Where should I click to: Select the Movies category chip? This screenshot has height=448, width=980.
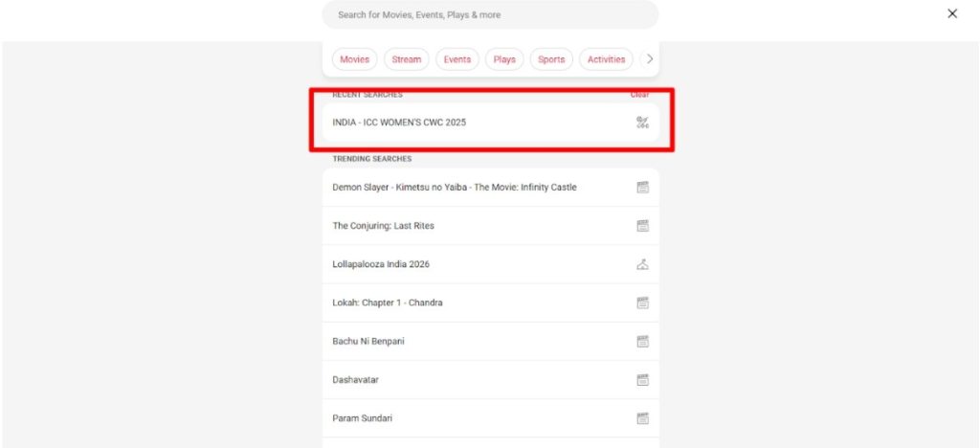pyautogui.click(x=354, y=59)
